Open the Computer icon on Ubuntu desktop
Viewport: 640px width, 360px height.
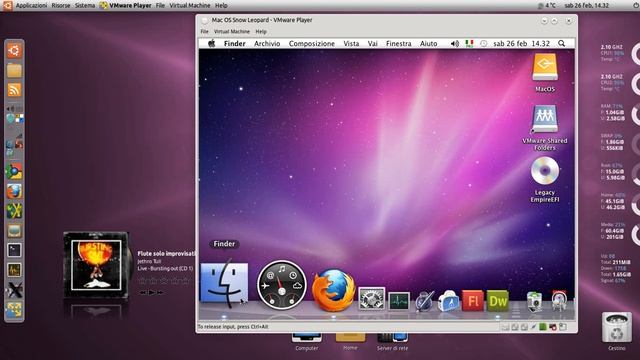tap(307, 342)
